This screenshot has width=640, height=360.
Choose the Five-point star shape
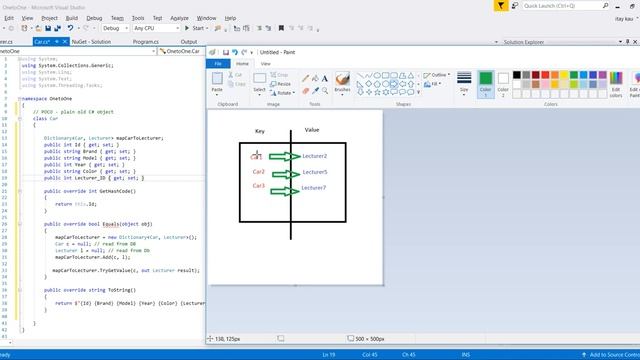coord(377,92)
